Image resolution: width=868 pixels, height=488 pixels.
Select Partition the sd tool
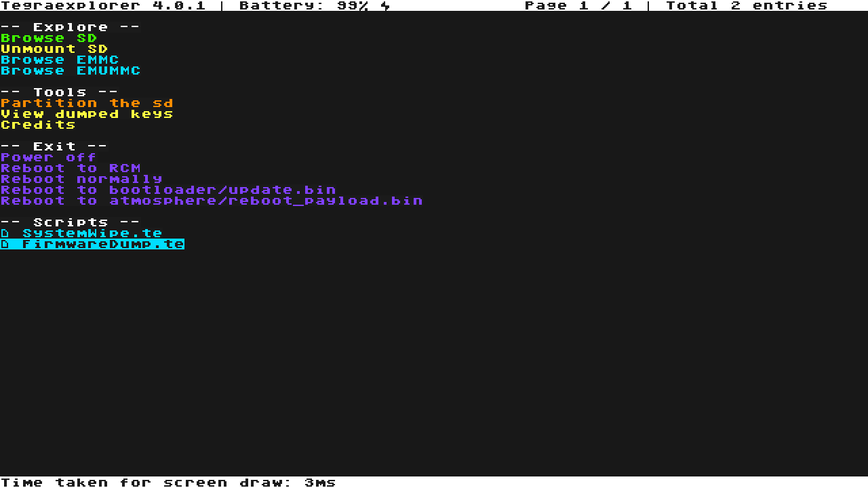[87, 103]
